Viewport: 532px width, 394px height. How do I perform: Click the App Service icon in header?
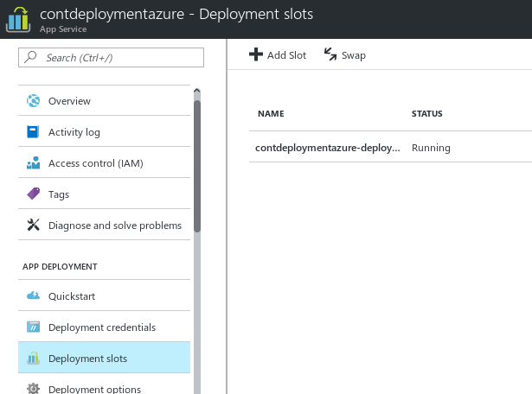coord(19,19)
